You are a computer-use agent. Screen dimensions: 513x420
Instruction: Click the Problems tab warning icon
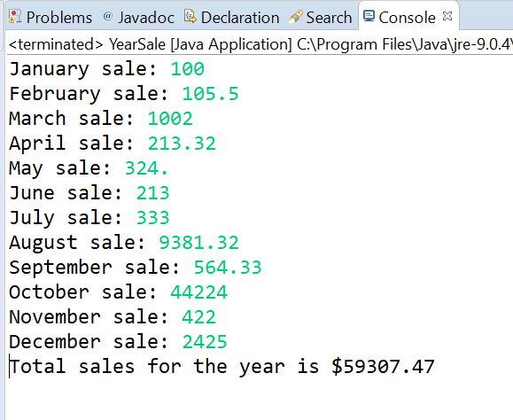15,16
